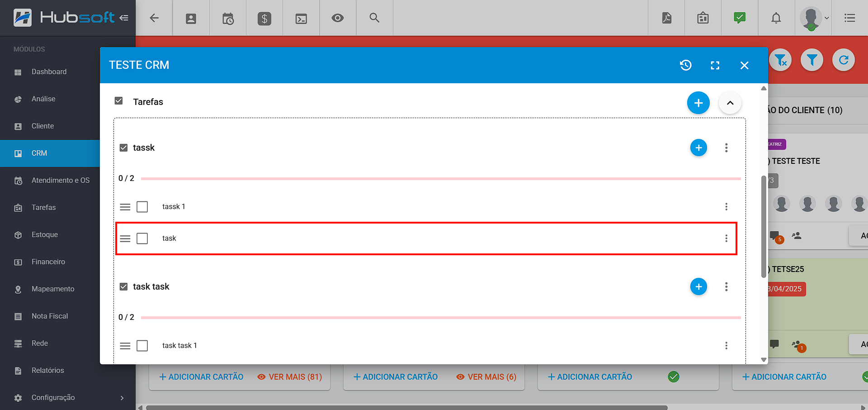The height and width of the screenshot is (410, 868).
Task: Grab the reorder handle of tassk 1
Action: coord(125,207)
